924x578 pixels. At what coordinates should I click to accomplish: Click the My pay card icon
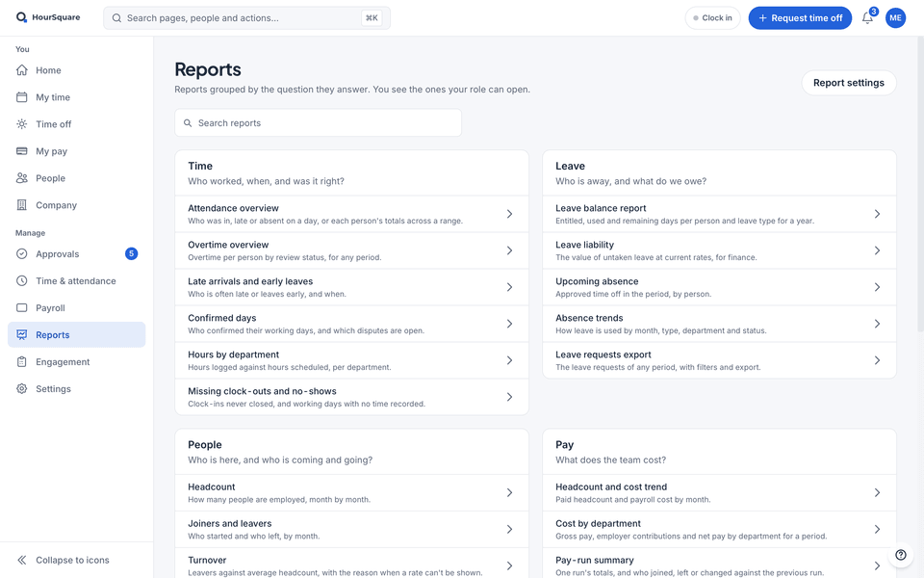pyautogui.click(x=22, y=151)
